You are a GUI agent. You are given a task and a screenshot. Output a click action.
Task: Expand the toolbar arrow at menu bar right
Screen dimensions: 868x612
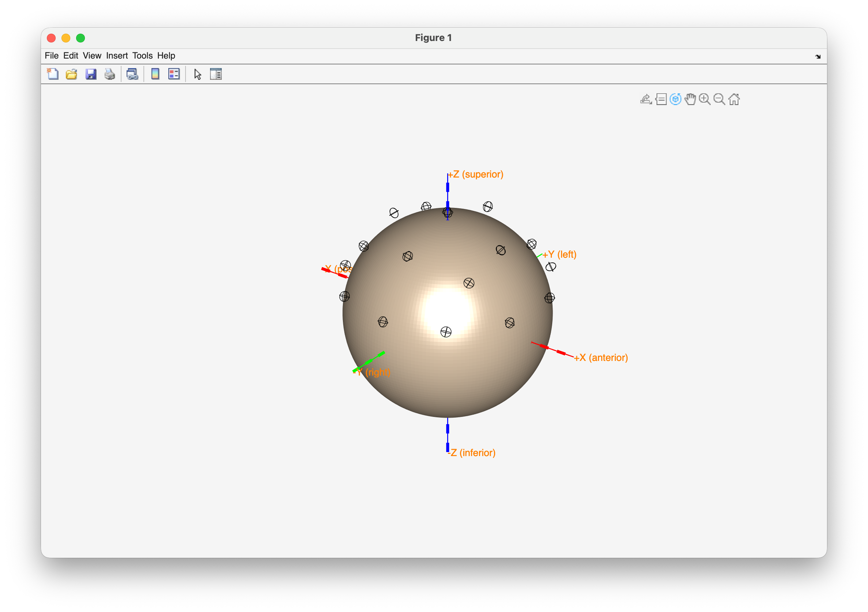click(x=818, y=57)
